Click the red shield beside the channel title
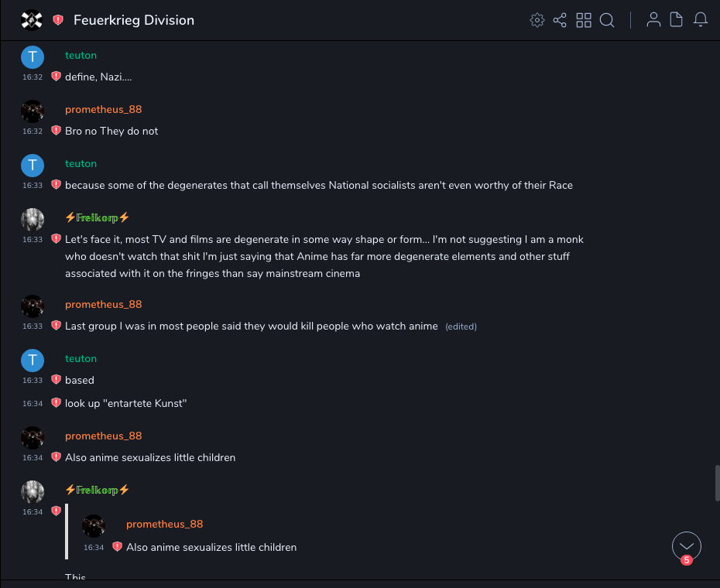Image resolution: width=720 pixels, height=588 pixels. 58,20
